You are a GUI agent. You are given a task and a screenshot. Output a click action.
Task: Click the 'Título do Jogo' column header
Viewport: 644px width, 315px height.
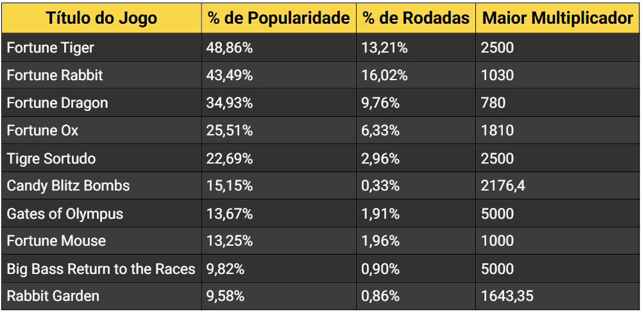[101, 18]
